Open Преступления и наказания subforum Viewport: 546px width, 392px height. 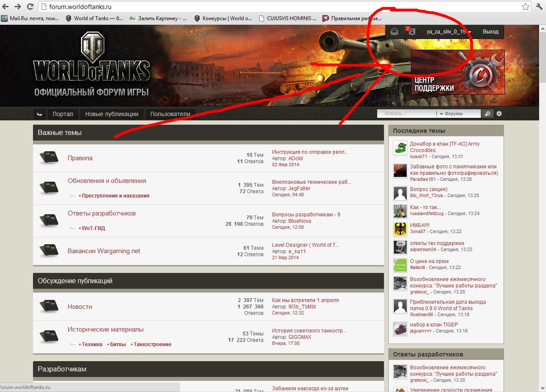click(116, 196)
